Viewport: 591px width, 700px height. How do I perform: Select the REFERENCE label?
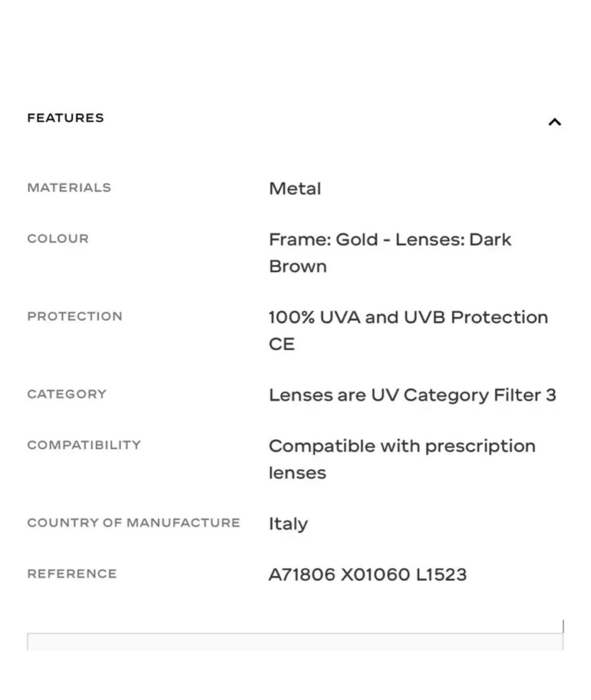pos(72,574)
